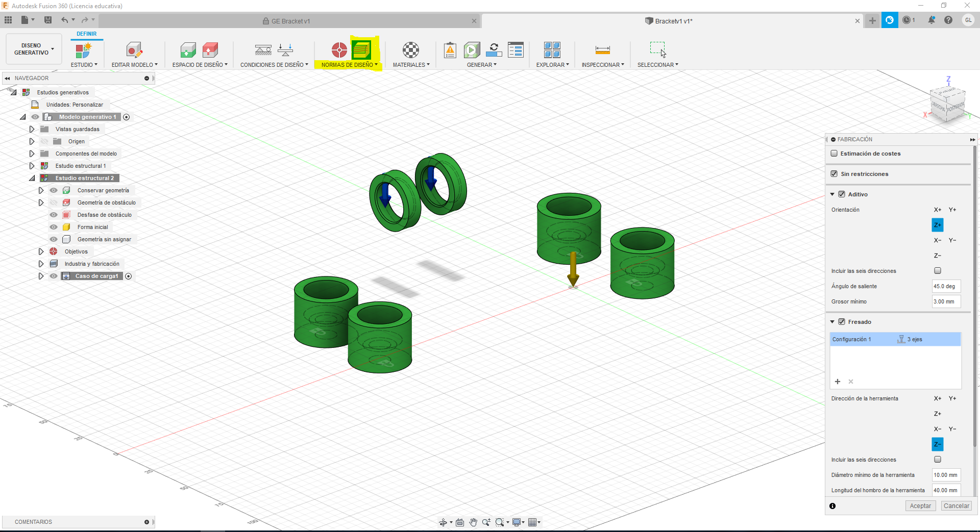
Task: Open the data panel grid icon
Action: click(x=8, y=20)
